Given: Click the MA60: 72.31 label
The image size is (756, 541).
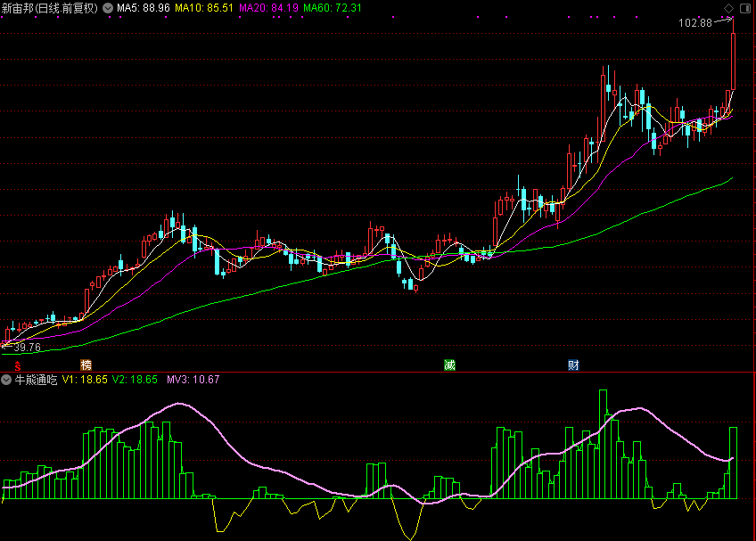Looking at the screenshot, I should pyautogui.click(x=333, y=8).
